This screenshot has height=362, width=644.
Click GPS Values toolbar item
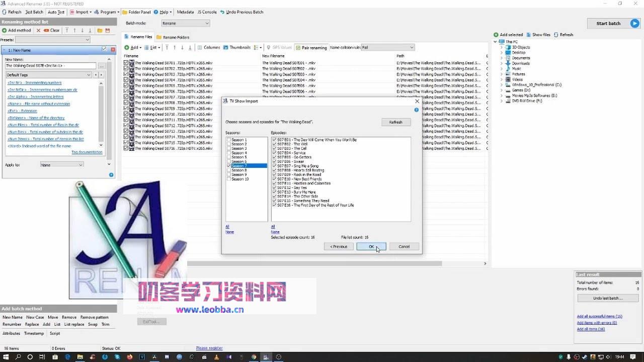point(279,47)
